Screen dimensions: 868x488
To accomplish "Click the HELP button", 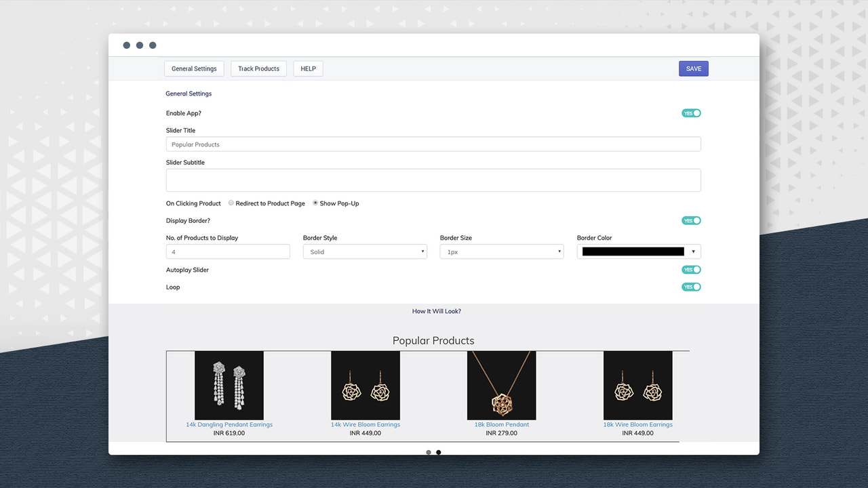I will point(308,68).
